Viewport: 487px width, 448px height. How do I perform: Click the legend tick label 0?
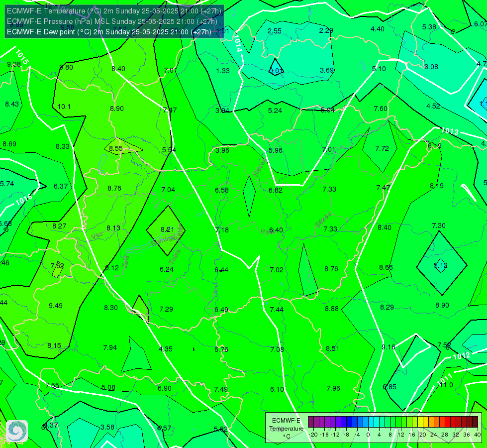368,435
